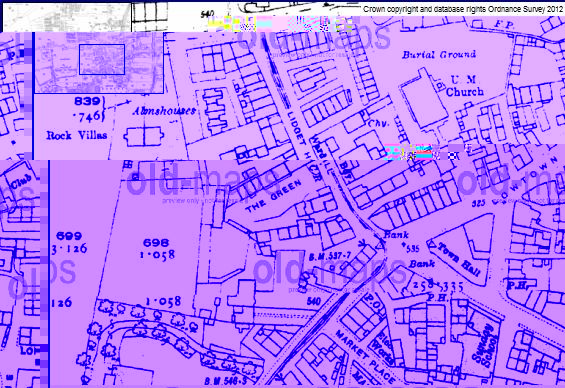The height and width of the screenshot is (388, 565).
Task: Click the Almshouses building outline
Action: coord(143,137)
